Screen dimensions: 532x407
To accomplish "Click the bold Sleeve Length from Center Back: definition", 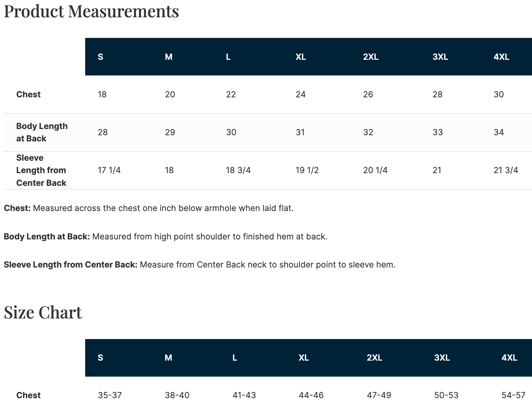I will (x=70, y=265).
